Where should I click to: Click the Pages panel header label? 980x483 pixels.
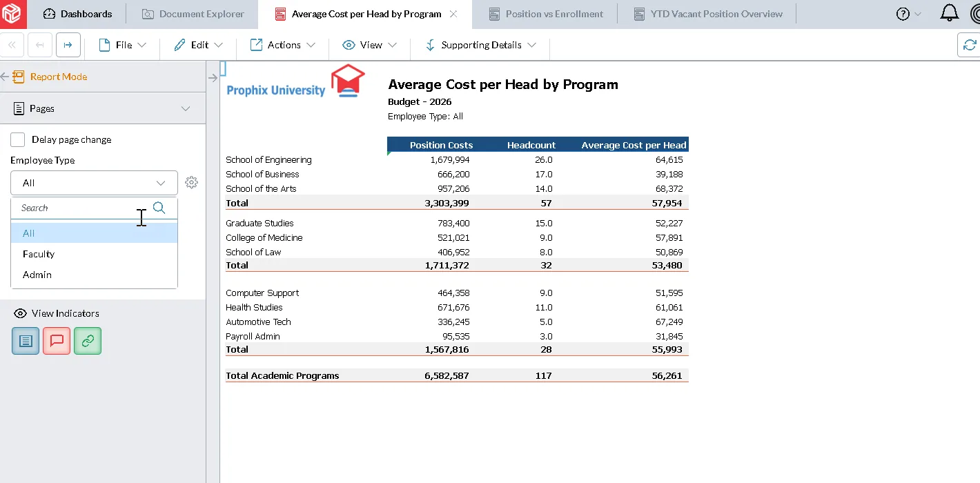point(41,108)
